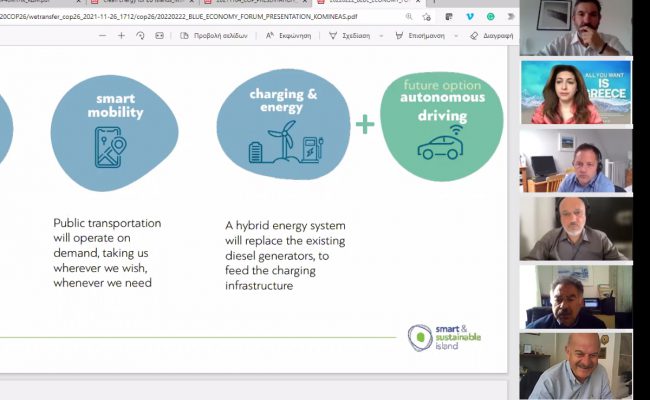Select the Επισήμανση highlight tool

coord(420,36)
